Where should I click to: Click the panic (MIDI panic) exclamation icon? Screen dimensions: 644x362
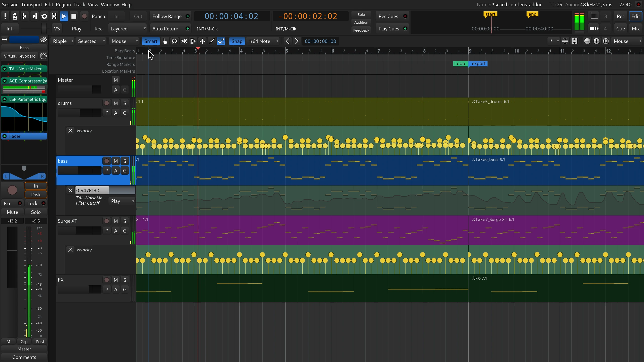click(5, 16)
